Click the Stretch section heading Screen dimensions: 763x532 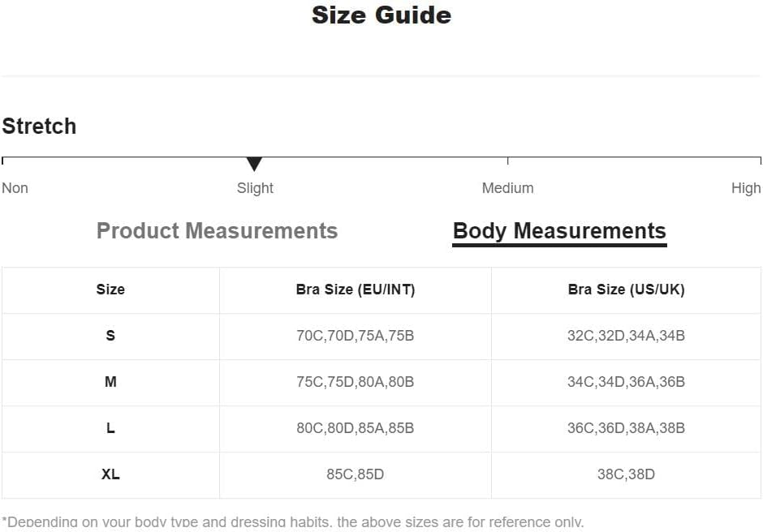coord(39,126)
